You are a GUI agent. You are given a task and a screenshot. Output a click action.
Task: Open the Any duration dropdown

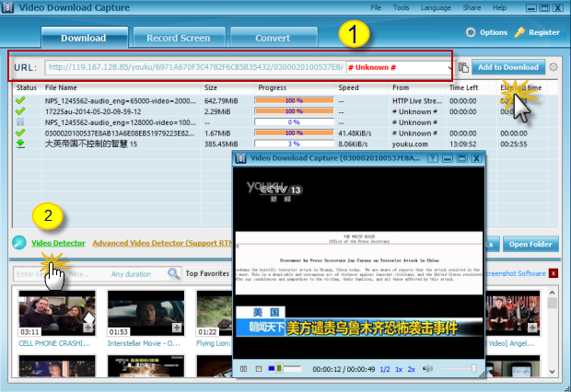point(131,274)
